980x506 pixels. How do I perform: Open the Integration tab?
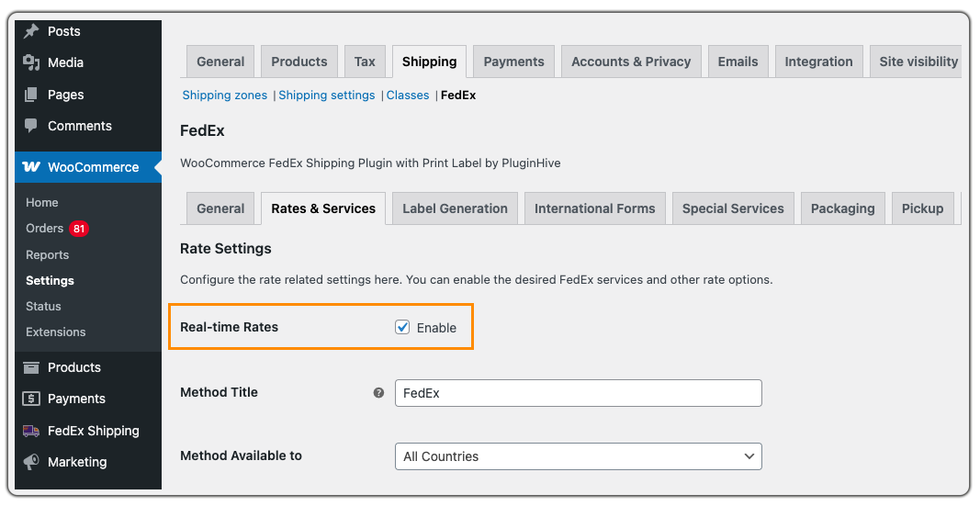click(x=818, y=62)
